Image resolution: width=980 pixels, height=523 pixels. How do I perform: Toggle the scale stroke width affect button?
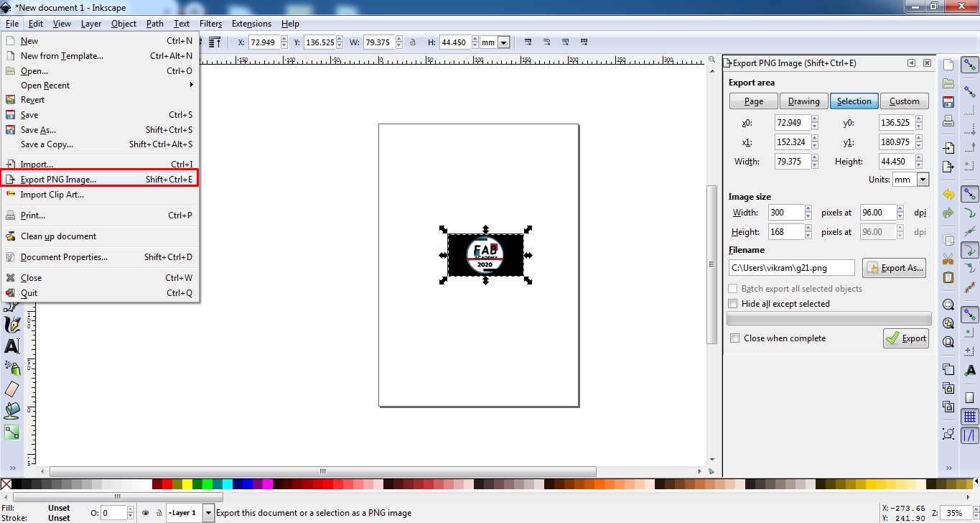tap(528, 42)
